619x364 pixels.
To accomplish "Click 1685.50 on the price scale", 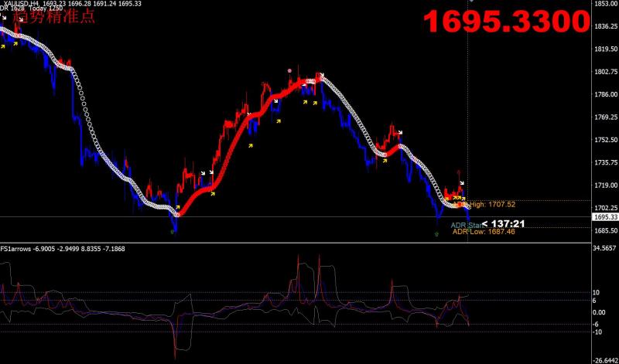I will point(606,230).
